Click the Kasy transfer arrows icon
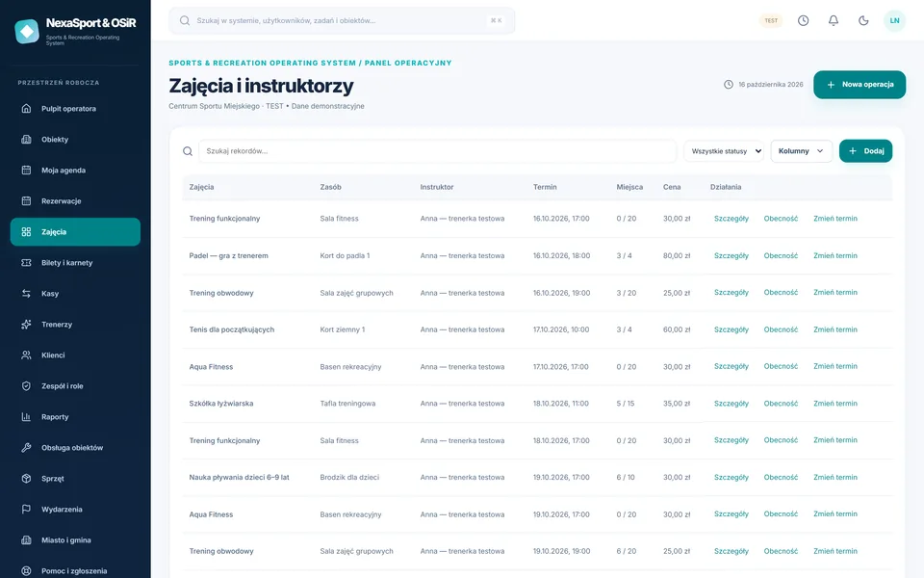The width and height of the screenshot is (924, 578). [27, 293]
